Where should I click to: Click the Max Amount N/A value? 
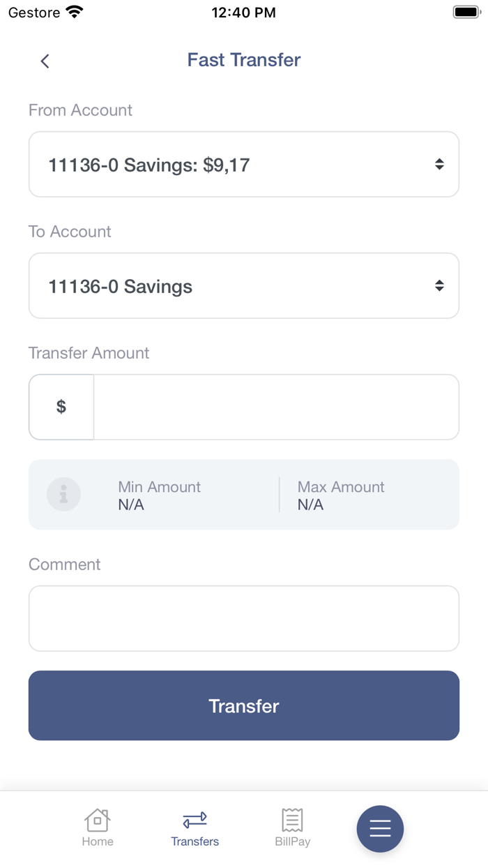309,504
